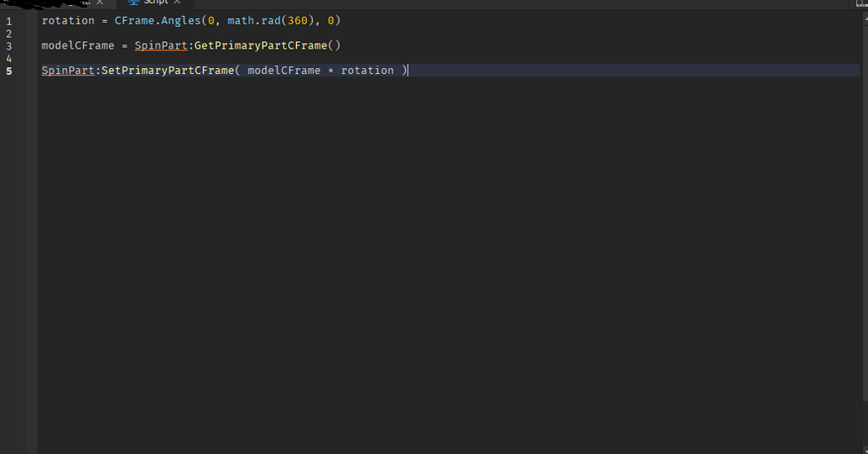Click line number 2 in gutter
The width and height of the screenshot is (868, 454).
coord(9,34)
